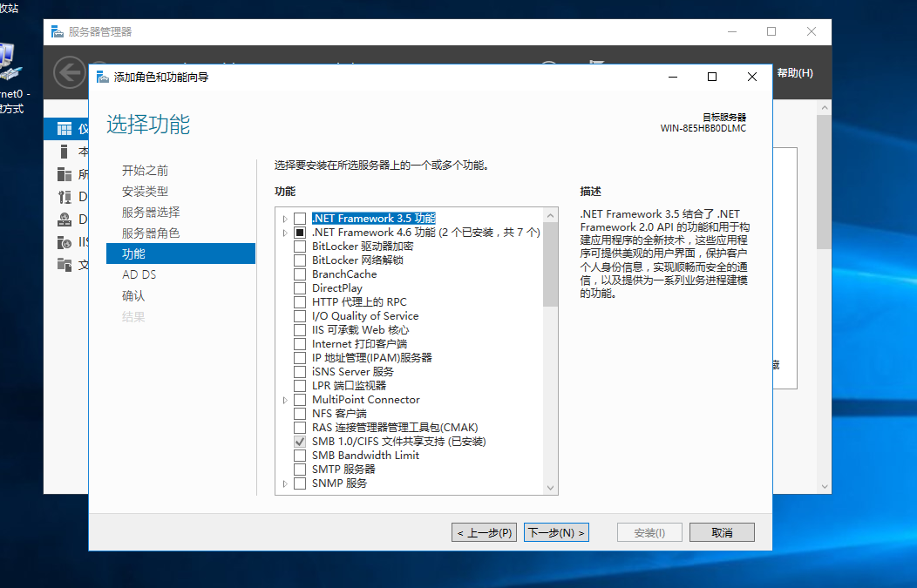Click 下一步(N) next button
This screenshot has width=917, height=588.
[x=556, y=532]
